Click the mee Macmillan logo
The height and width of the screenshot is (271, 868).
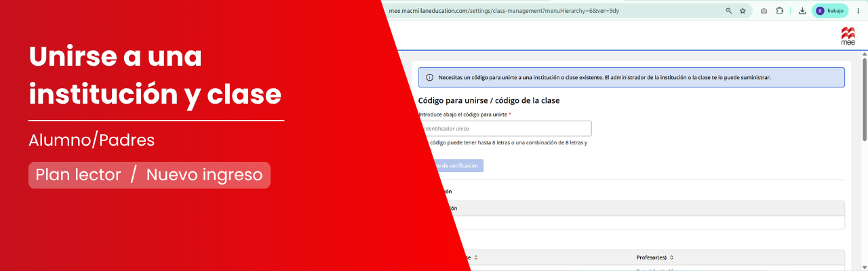point(848,37)
